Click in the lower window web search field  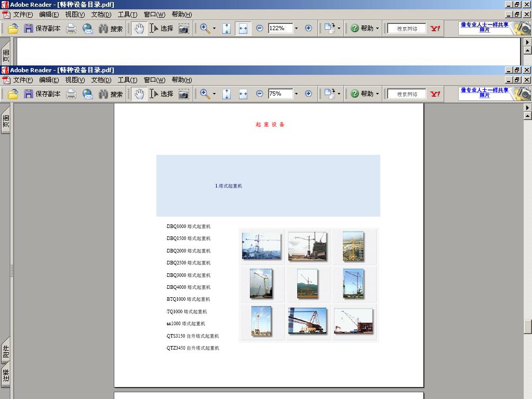[x=407, y=94]
